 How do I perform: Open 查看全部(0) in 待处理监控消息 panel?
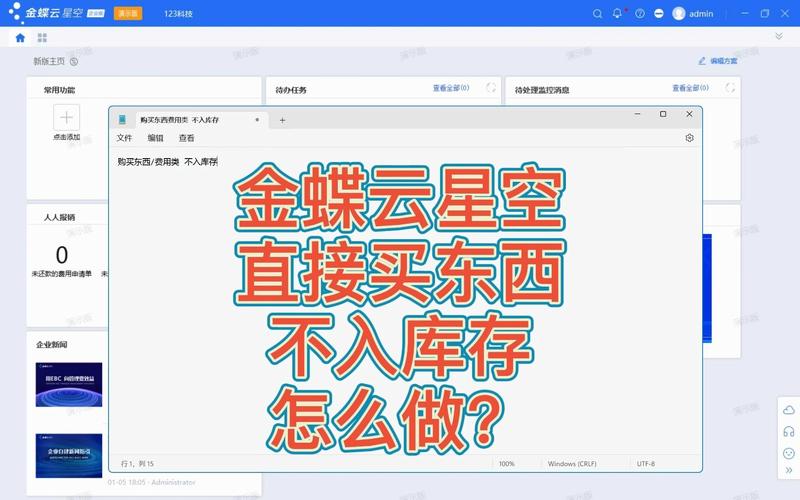point(690,88)
